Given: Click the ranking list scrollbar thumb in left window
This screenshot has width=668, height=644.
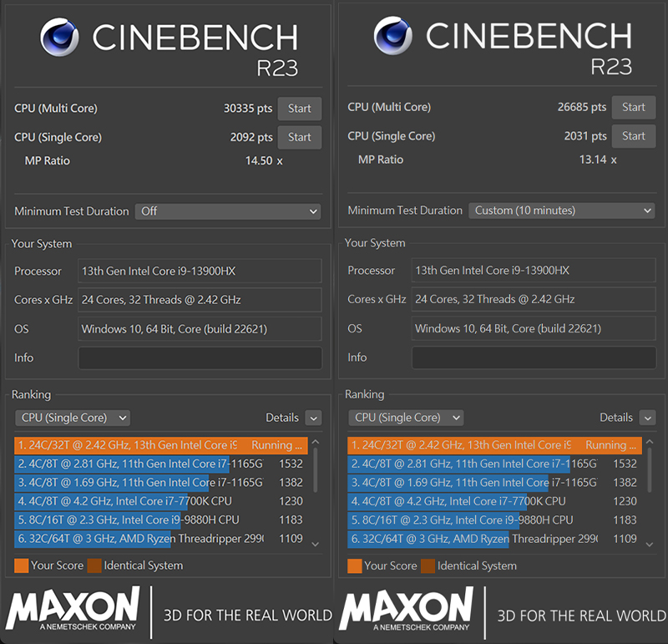Looking at the screenshot, I should coord(316,469).
